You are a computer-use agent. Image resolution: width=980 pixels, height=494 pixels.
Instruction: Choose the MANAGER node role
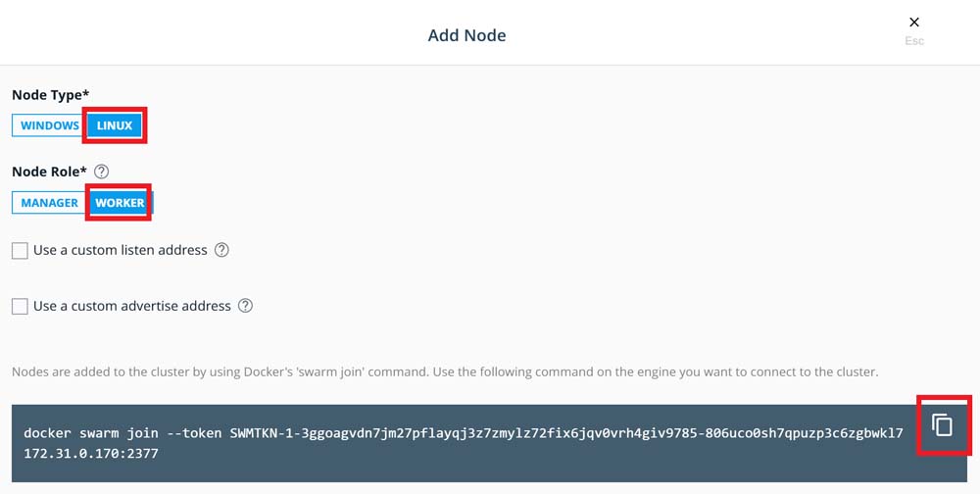click(x=49, y=203)
